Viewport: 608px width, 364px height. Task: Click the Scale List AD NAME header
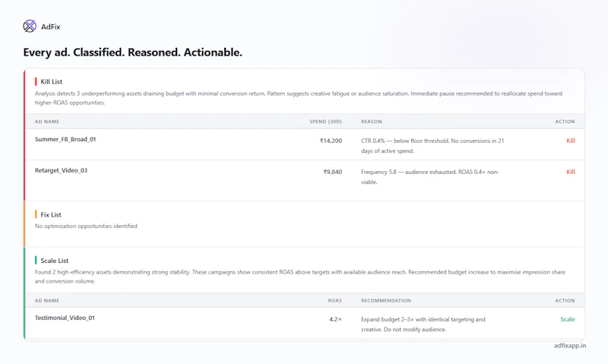(x=47, y=300)
